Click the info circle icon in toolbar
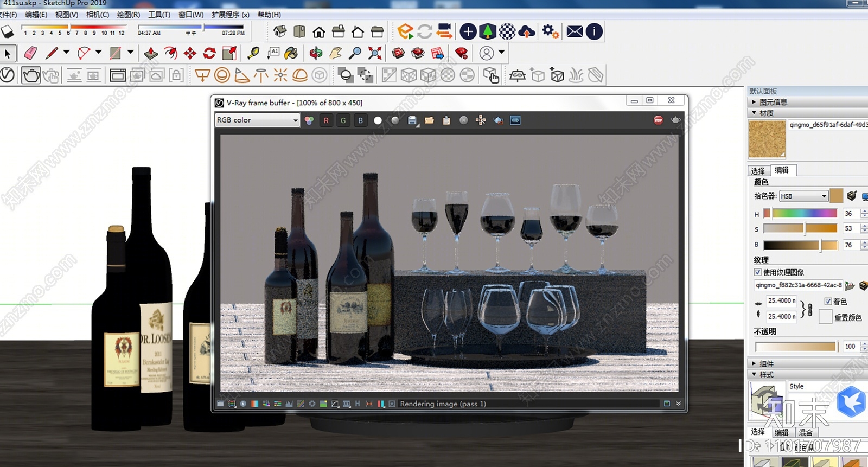The image size is (868, 467). click(x=594, y=31)
